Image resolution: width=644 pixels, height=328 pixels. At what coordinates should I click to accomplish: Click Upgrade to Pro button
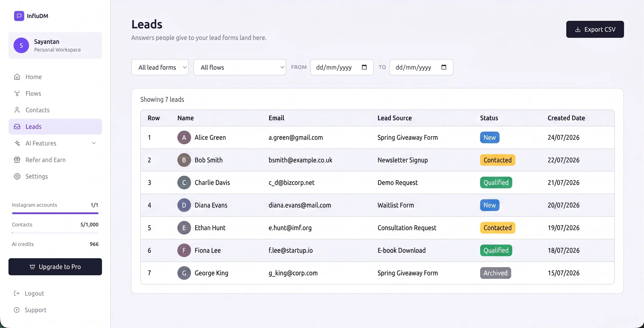[x=55, y=266]
